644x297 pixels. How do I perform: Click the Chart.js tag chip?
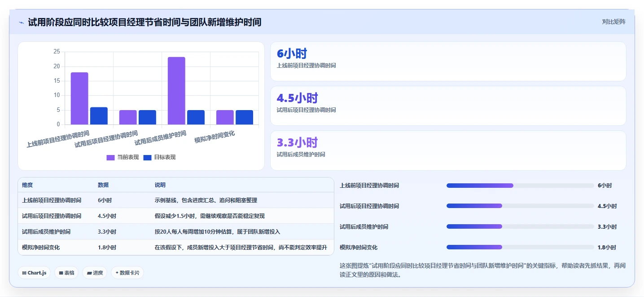coord(34,273)
